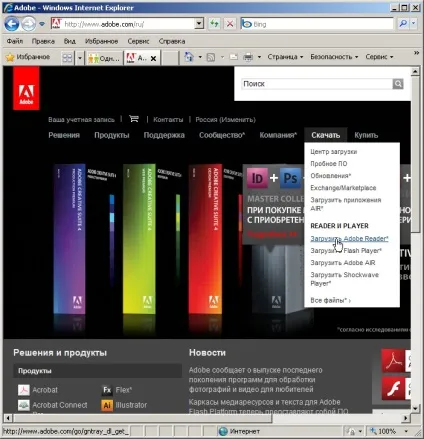Click the Центр загрузки link
Viewport: 424px width, 439px height.
[x=334, y=152]
